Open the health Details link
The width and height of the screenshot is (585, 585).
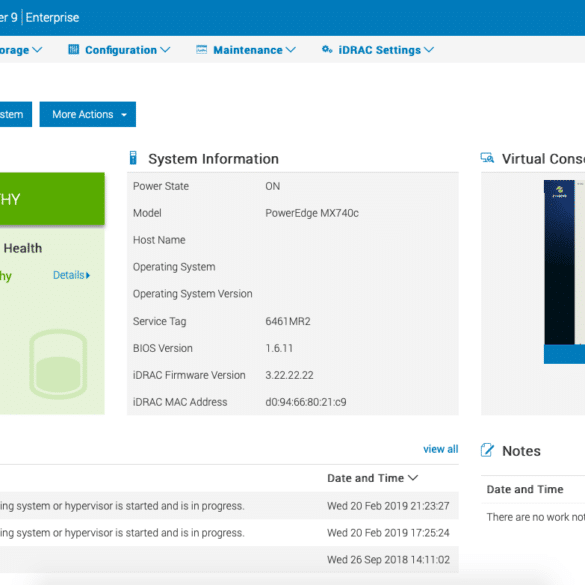71,275
